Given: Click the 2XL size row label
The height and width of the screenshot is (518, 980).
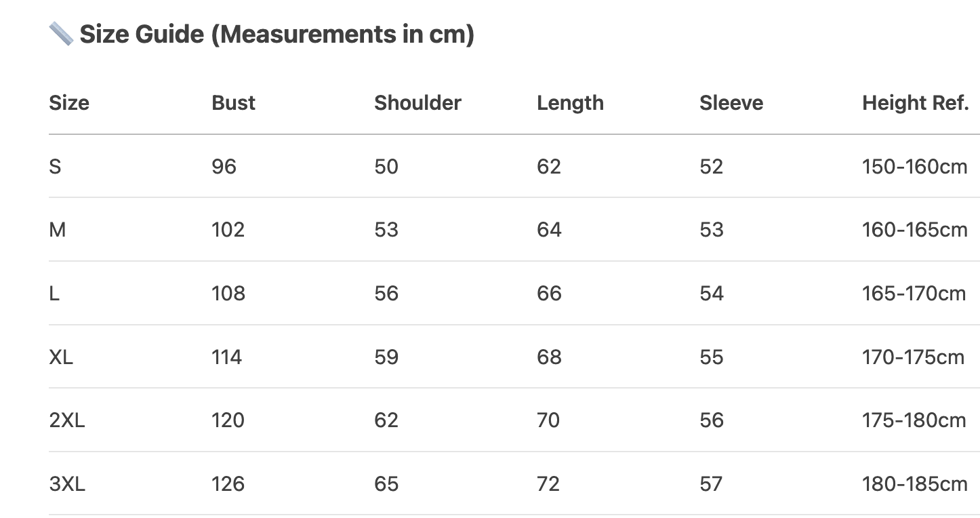Looking at the screenshot, I should point(67,420).
